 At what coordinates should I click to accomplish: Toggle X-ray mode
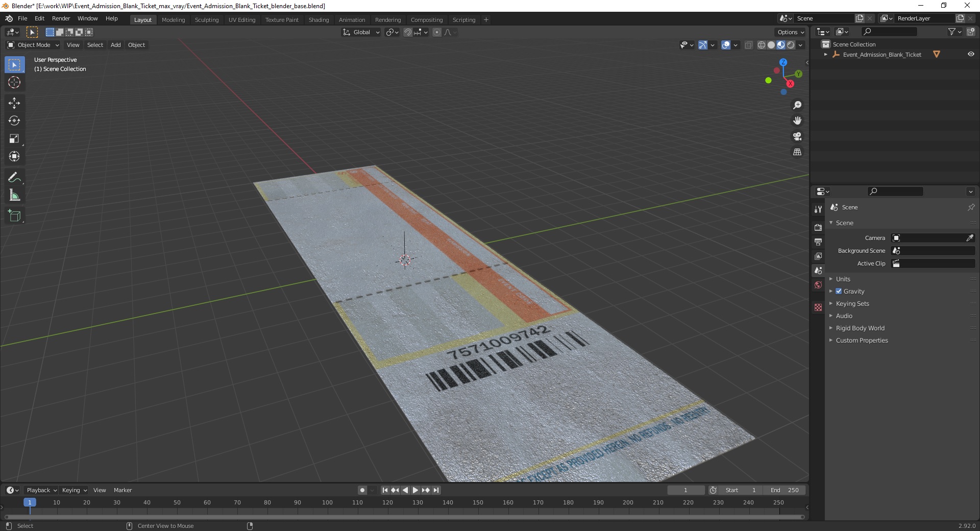(x=749, y=45)
